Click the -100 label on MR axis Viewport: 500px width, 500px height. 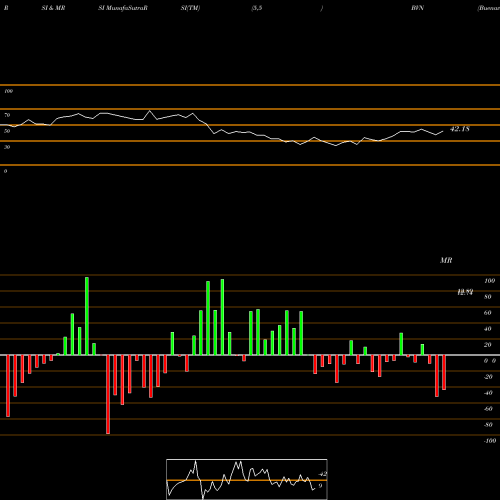(490, 441)
